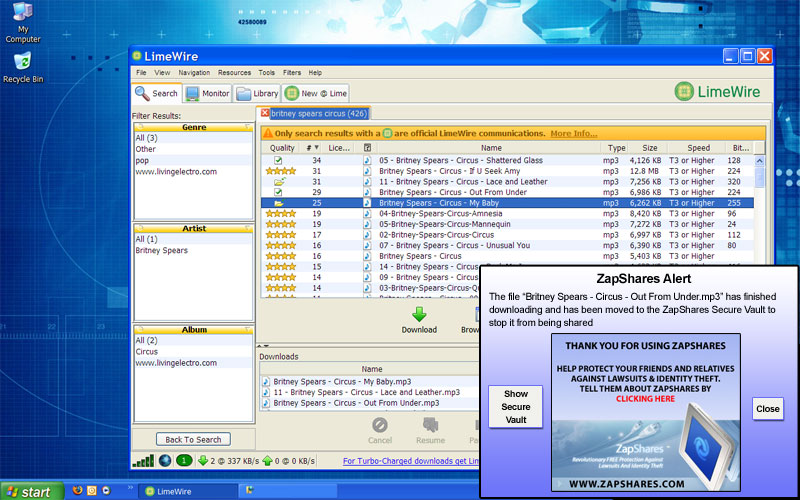Click the downloaded checkmark icon on Out From Under row
The height and width of the screenshot is (500, 800).
[x=278, y=192]
